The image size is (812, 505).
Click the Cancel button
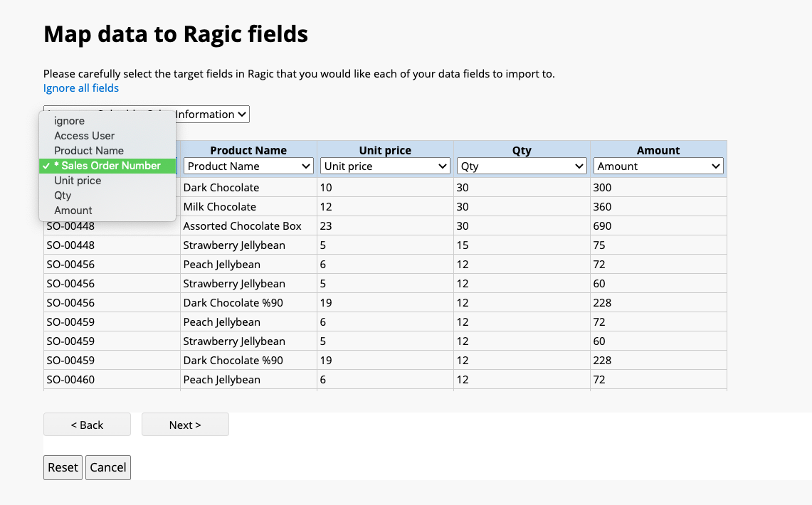(107, 467)
